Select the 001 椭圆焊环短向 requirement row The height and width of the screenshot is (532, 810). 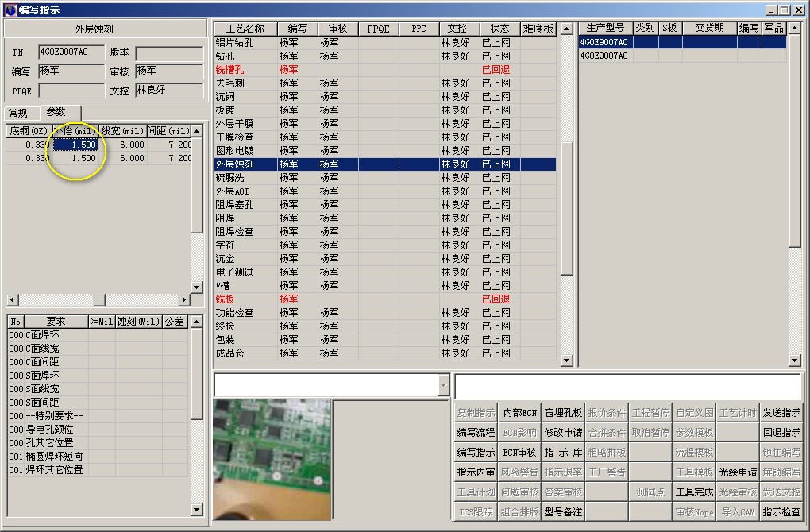coord(98,457)
